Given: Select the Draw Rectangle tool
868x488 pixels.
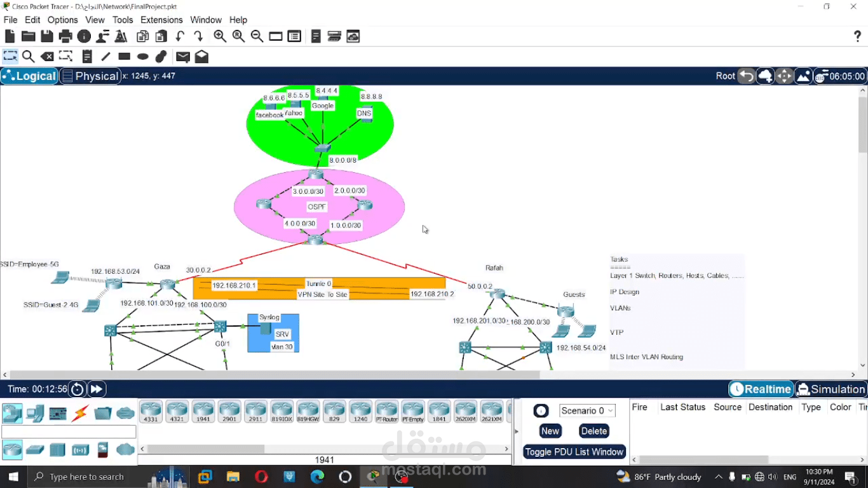Looking at the screenshot, I should point(124,57).
